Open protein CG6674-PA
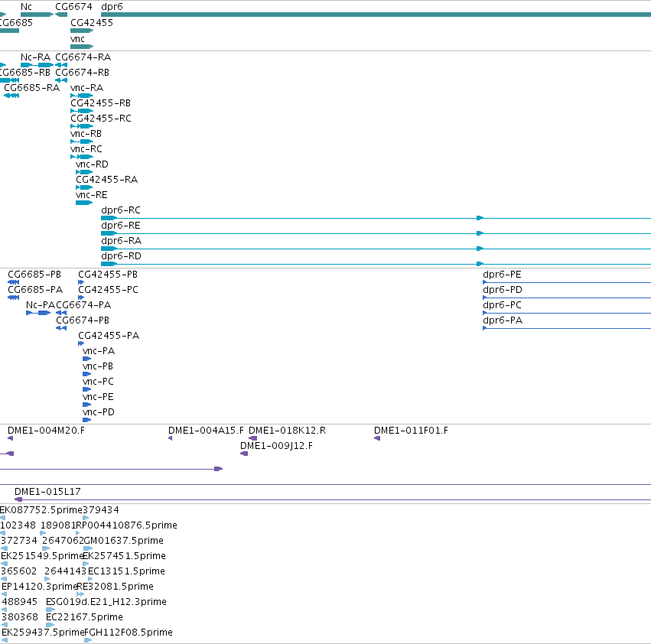Image resolution: width=651 pixels, height=644 pixels. point(83,304)
